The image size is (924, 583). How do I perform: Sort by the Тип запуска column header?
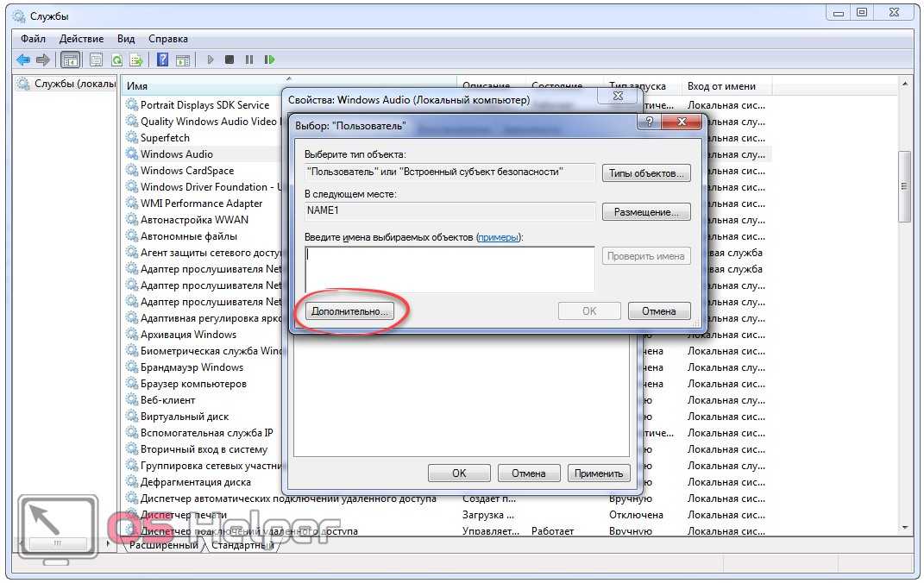pos(643,86)
